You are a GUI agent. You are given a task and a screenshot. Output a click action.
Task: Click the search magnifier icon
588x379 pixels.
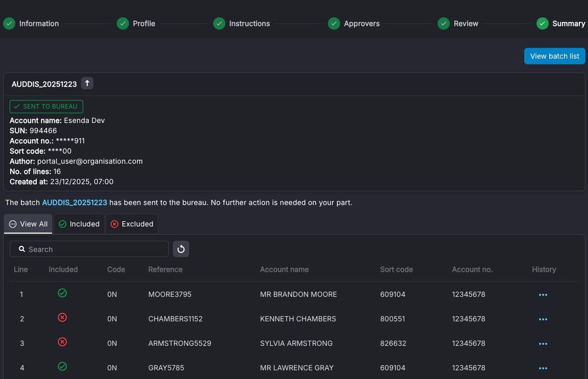pyautogui.click(x=22, y=249)
